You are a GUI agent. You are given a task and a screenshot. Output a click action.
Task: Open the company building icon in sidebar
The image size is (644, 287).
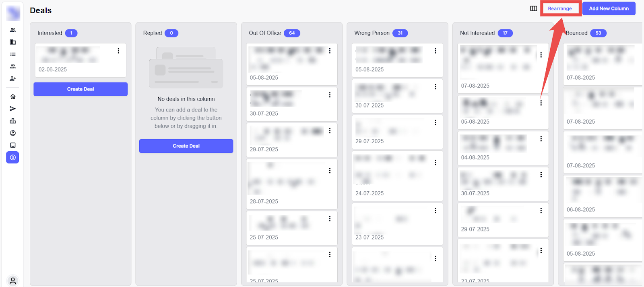pyautogui.click(x=13, y=42)
